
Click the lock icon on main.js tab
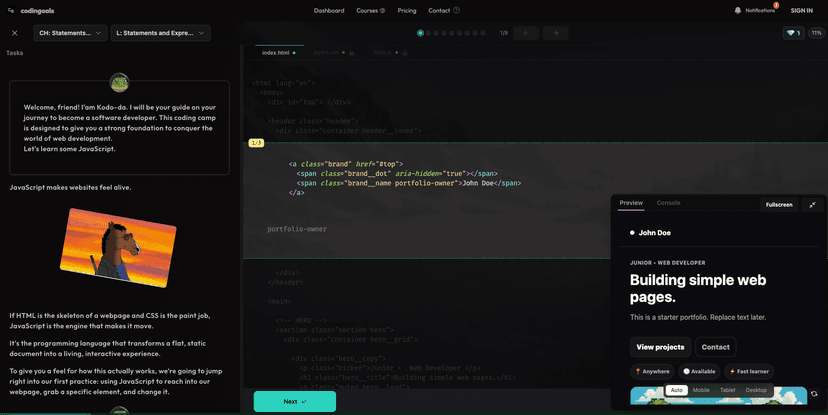click(405, 53)
